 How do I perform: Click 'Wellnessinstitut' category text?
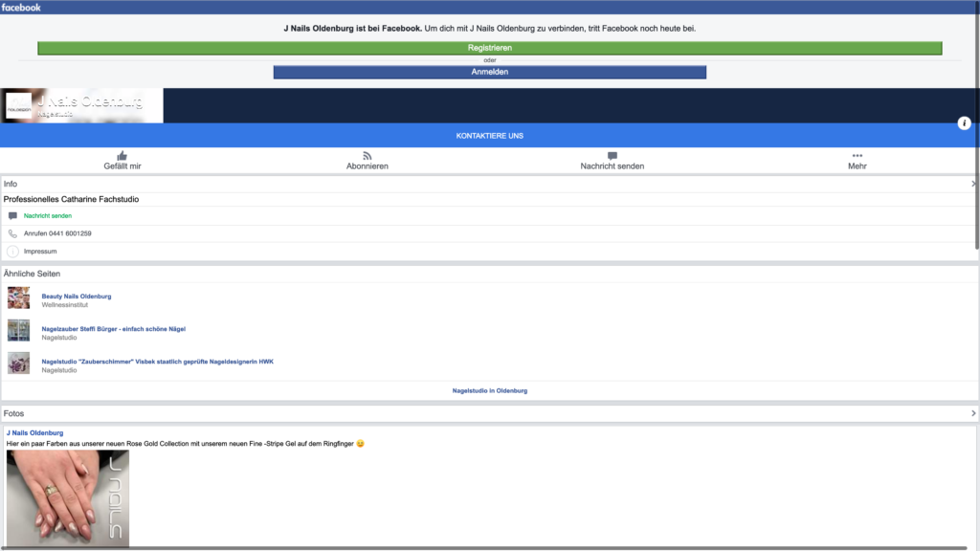(x=65, y=305)
